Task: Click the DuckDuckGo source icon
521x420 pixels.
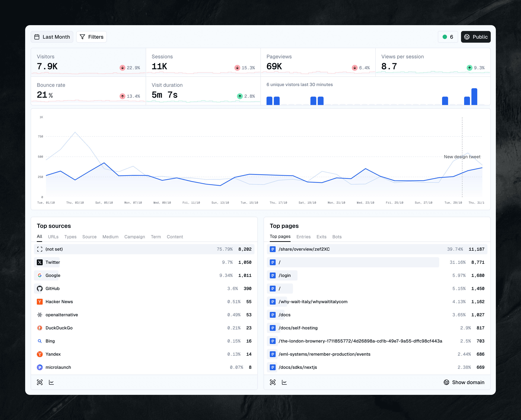Action: tap(40, 328)
